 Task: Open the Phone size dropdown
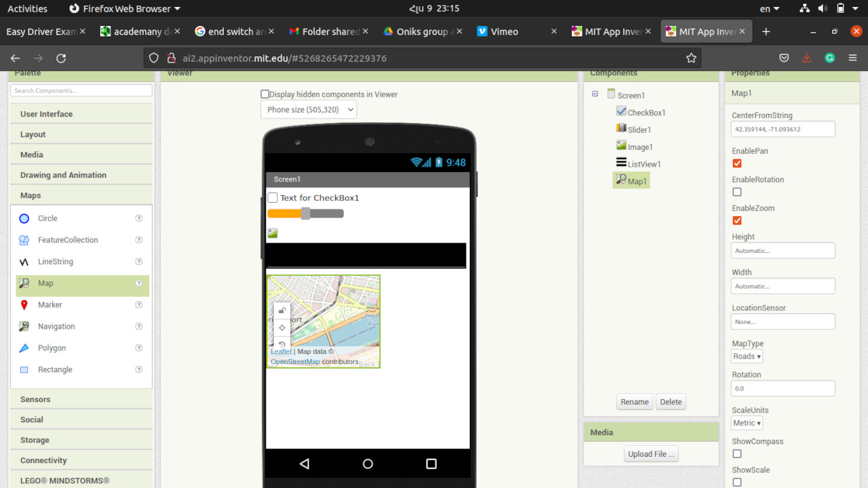pos(309,109)
